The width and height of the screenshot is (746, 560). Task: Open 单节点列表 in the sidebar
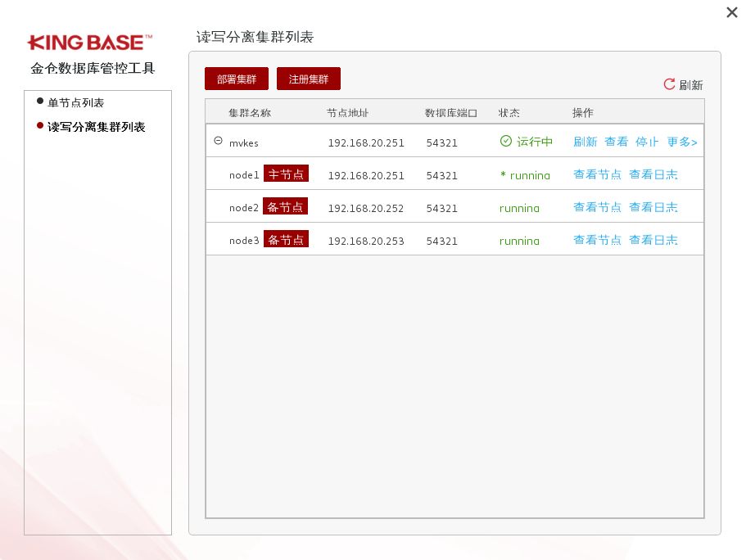click(75, 102)
